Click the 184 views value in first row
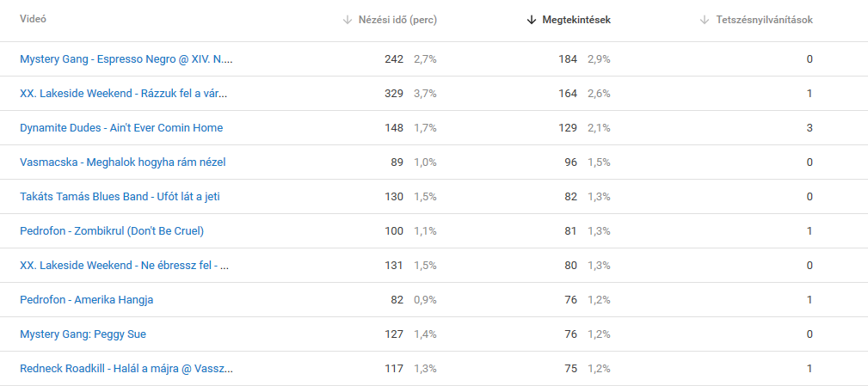The height and width of the screenshot is (386, 868). pos(568,59)
